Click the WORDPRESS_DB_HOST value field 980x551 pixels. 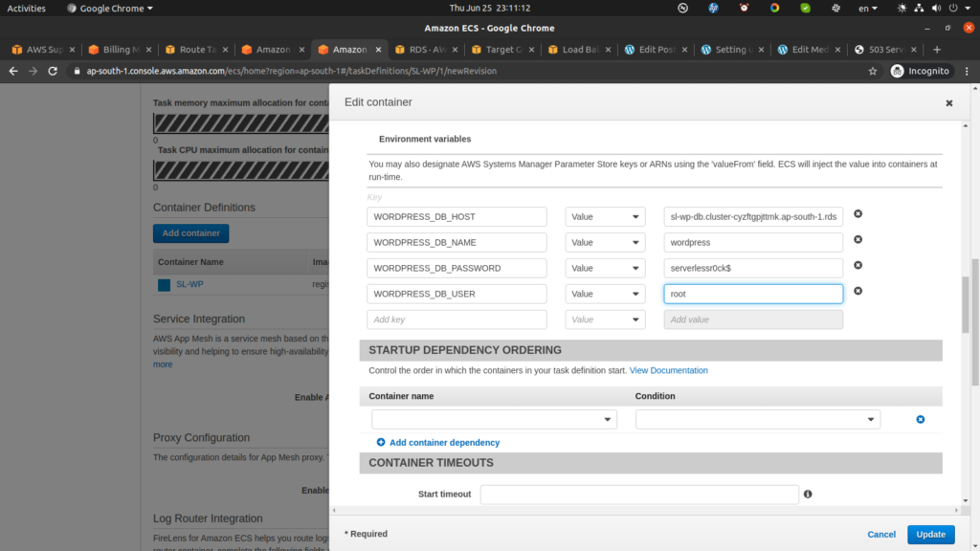click(x=753, y=217)
